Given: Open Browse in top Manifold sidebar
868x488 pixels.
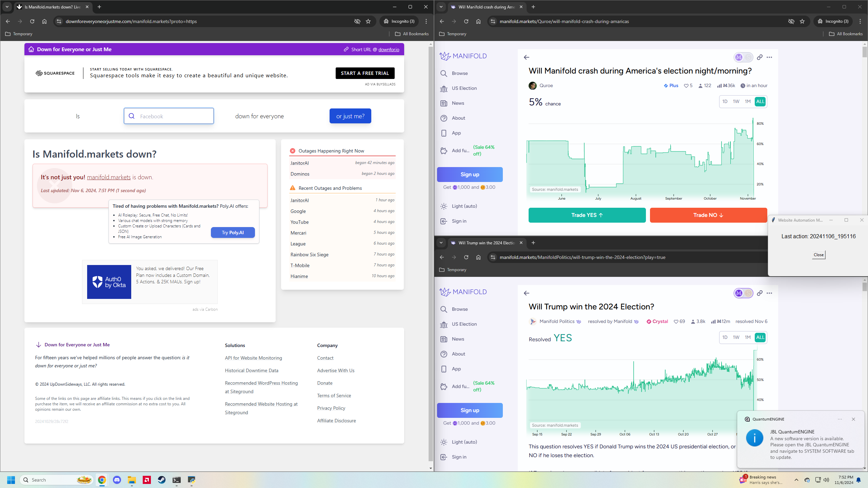Looking at the screenshot, I should click(459, 73).
